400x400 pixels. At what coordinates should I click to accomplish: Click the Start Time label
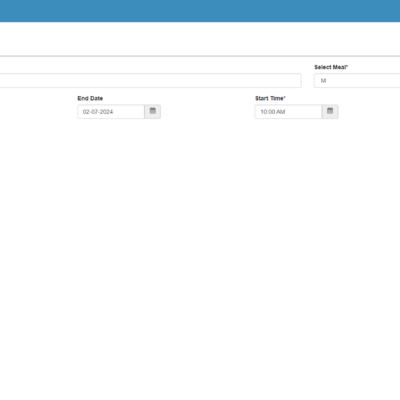coord(269,98)
